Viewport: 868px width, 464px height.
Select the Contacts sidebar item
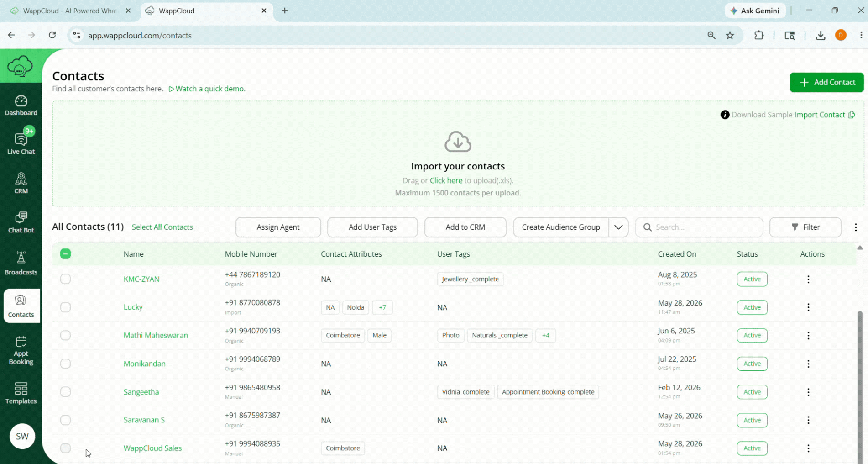(21, 306)
